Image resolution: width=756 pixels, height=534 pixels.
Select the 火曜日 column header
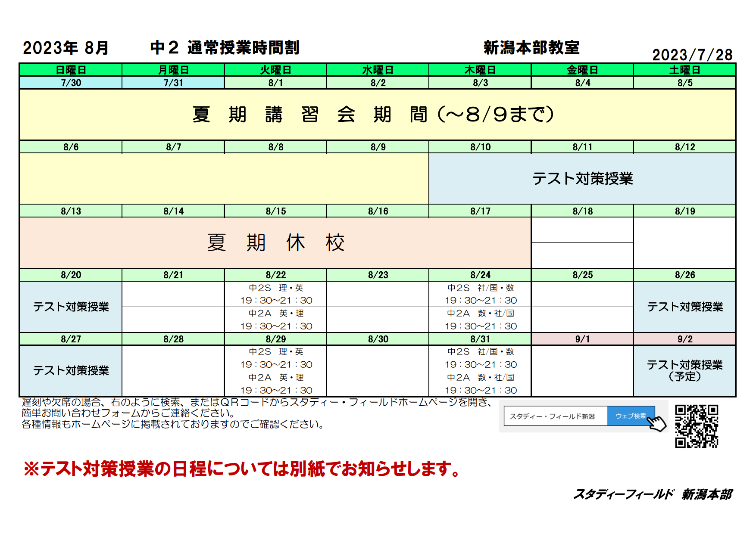click(276, 70)
